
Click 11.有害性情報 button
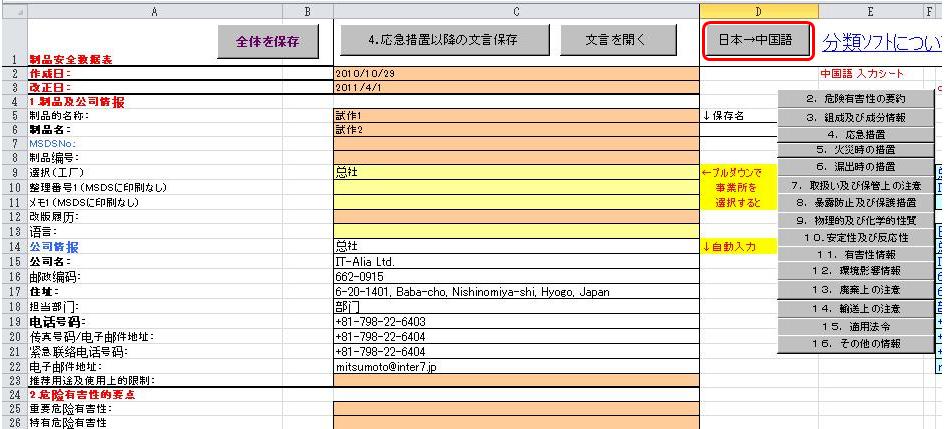tap(855, 255)
